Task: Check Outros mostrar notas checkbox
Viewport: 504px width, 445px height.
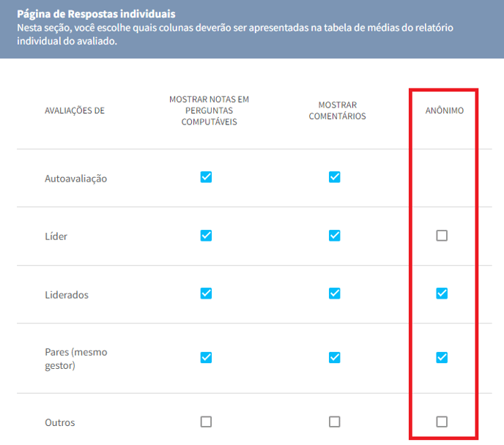Action: pos(206,422)
